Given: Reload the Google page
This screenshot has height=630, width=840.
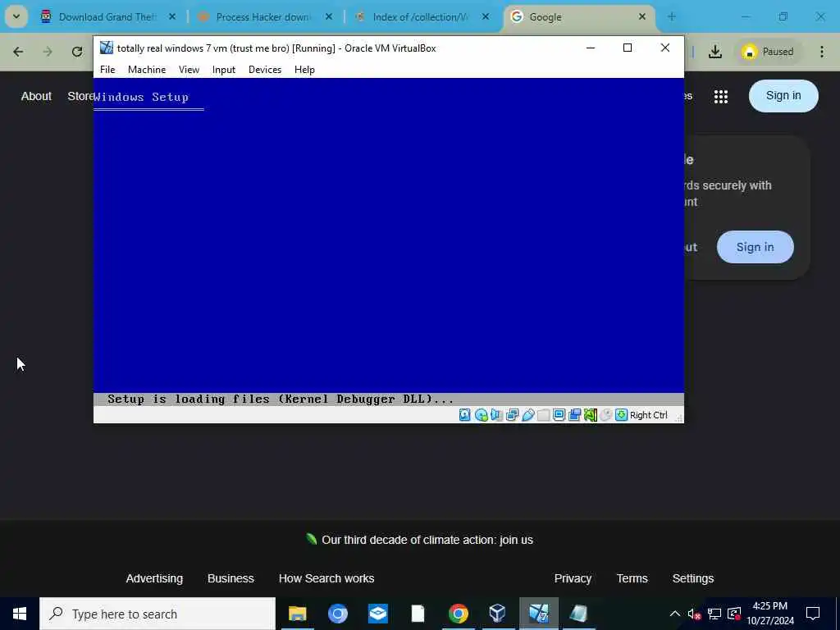Looking at the screenshot, I should point(77,52).
